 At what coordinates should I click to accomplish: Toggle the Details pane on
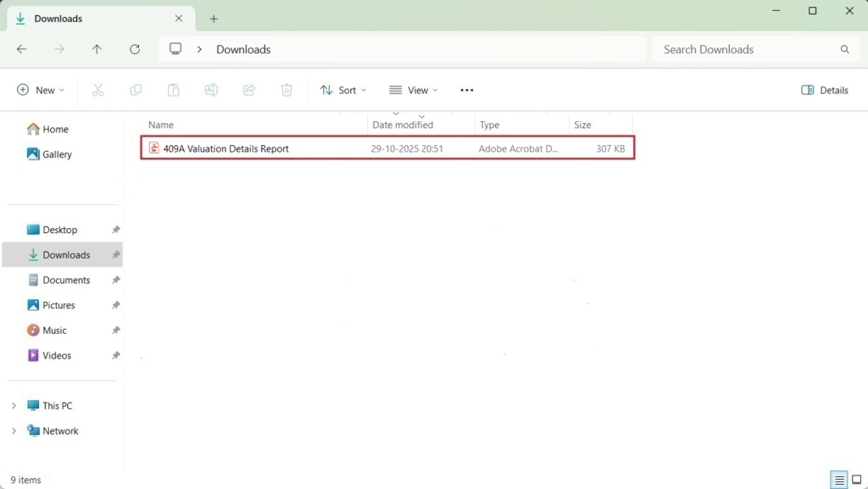click(x=823, y=90)
